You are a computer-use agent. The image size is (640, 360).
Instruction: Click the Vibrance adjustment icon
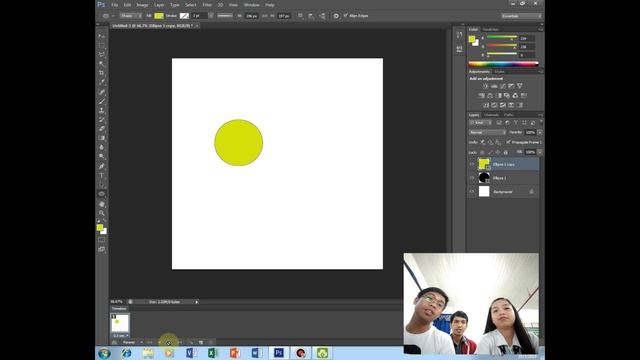pyautogui.click(x=520, y=86)
